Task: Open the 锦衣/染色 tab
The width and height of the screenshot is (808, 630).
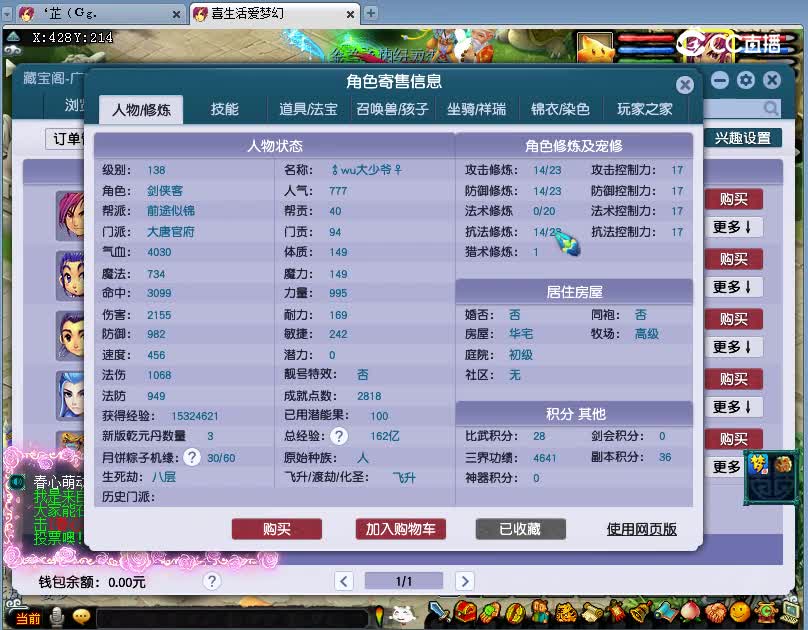Action: [557, 111]
